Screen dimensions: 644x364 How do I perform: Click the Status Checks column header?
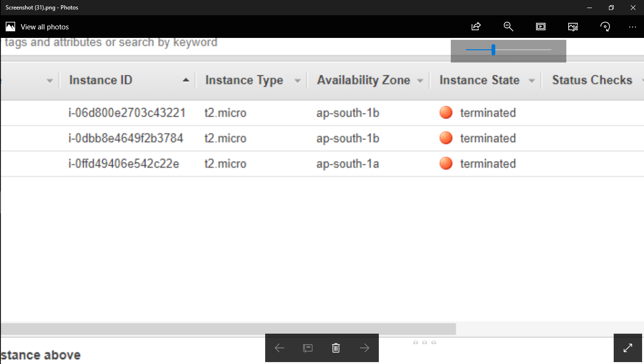[592, 80]
